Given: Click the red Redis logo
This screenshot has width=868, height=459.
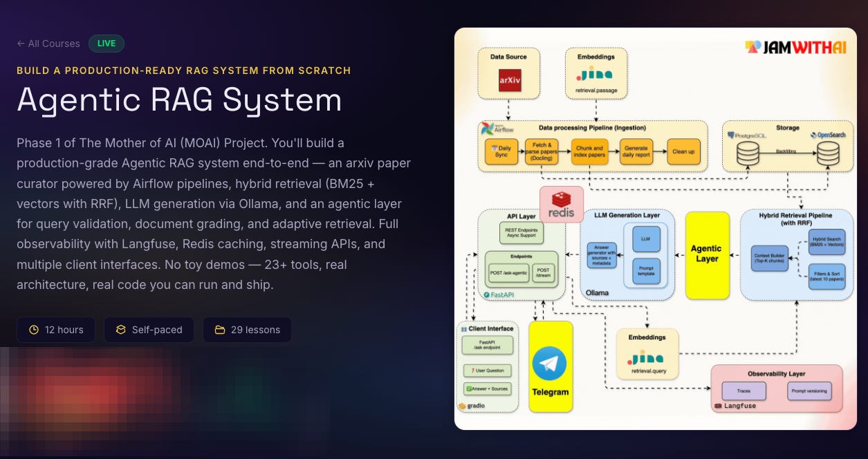Looking at the screenshot, I should (x=561, y=204).
